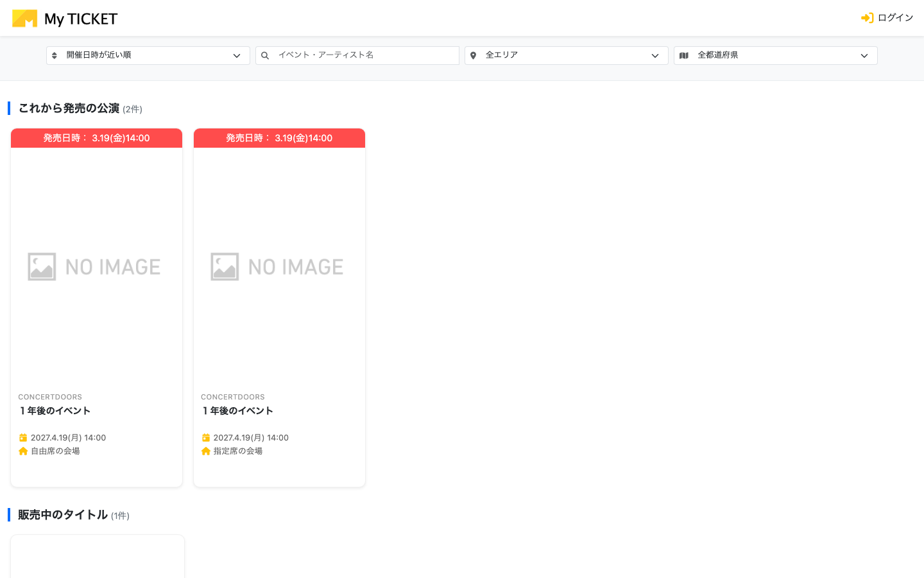Viewport: 924px width, 578px height.
Task: Open the 全都道府県 prefecture dropdown
Action: [776, 55]
